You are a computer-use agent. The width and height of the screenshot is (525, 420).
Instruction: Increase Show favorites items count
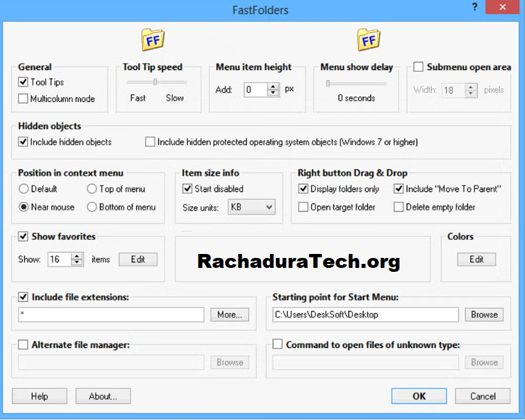coord(77,256)
